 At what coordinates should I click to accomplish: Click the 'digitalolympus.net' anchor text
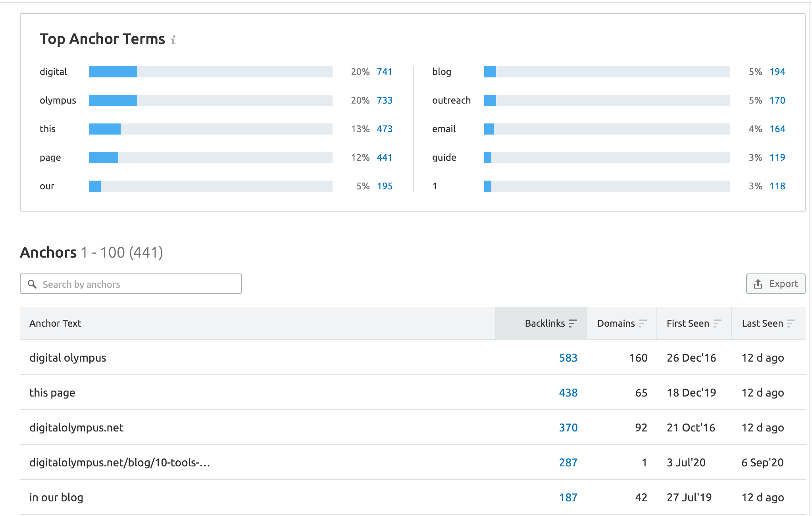(77, 427)
